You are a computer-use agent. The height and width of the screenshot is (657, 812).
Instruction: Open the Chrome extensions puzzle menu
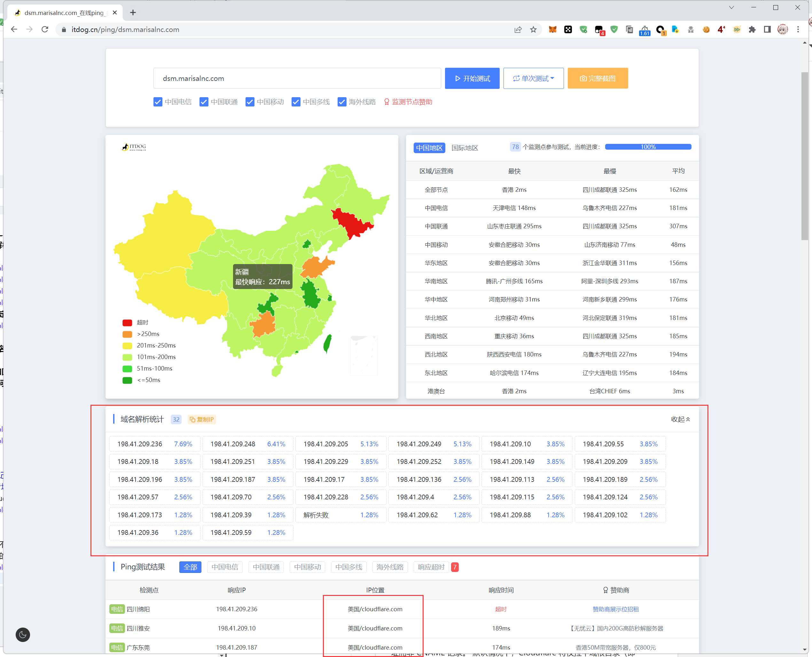pyautogui.click(x=752, y=29)
